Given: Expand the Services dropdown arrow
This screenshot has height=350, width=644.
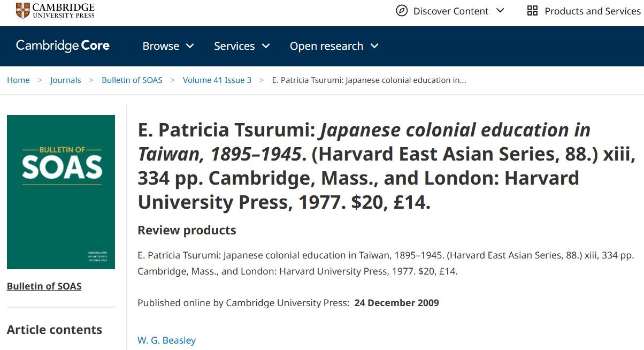Looking at the screenshot, I should (x=266, y=47).
